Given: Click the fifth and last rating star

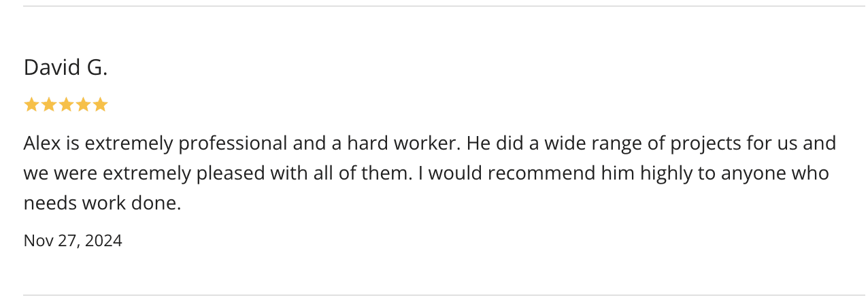Looking at the screenshot, I should (100, 105).
